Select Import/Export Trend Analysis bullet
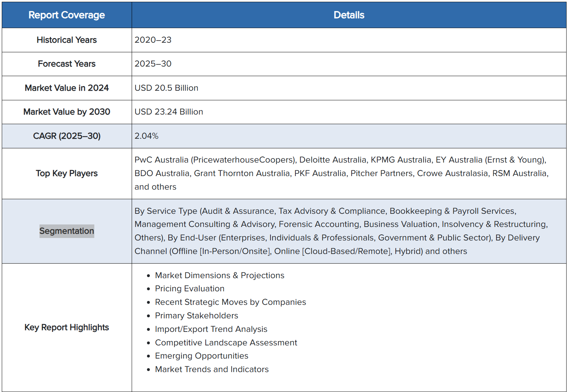 click(x=211, y=329)
